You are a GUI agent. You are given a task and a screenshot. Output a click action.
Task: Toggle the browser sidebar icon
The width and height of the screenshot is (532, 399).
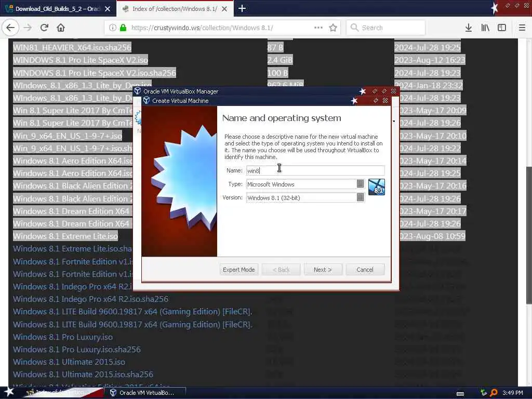pos(502,28)
